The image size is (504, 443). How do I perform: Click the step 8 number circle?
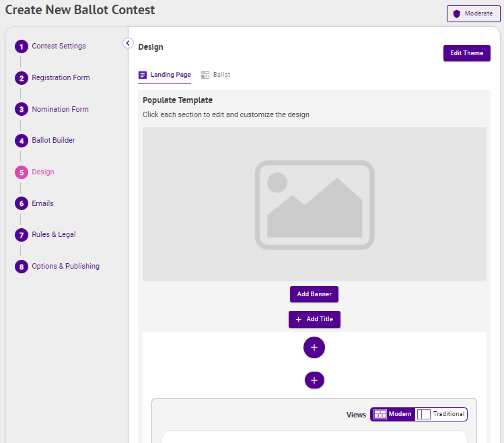(x=22, y=267)
